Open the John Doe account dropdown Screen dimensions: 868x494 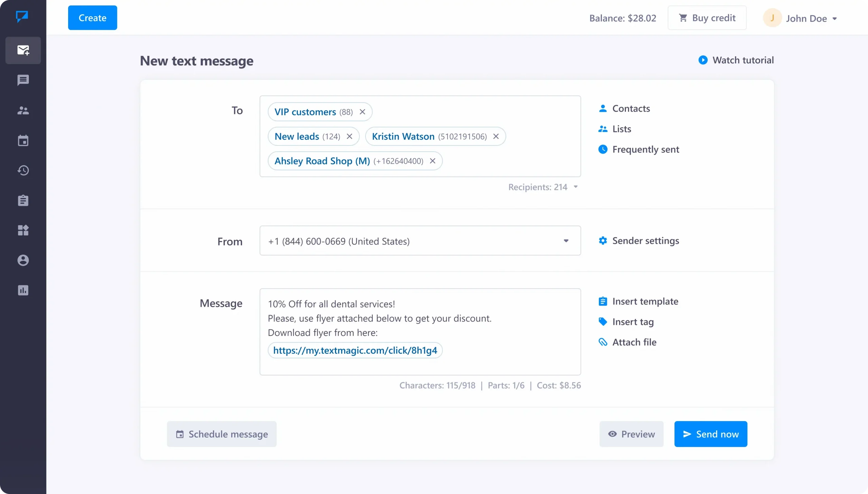[834, 19]
